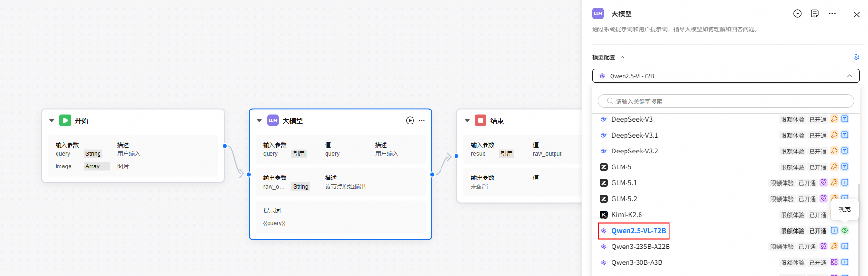
Task: Click the green start icon on the 开始 node
Action: tap(65, 120)
